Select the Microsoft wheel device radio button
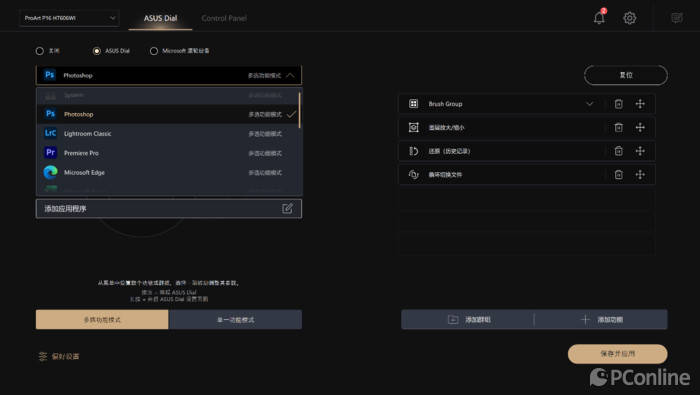Screen dimensions: 700x395 154,51
